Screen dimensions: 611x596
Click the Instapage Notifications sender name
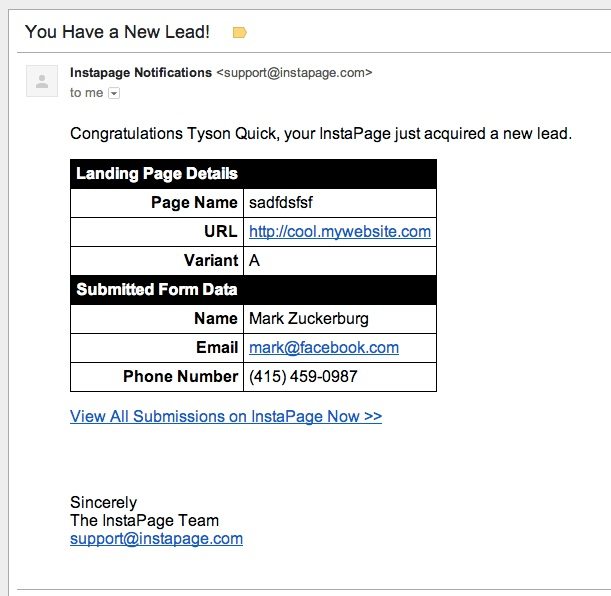coord(141,72)
